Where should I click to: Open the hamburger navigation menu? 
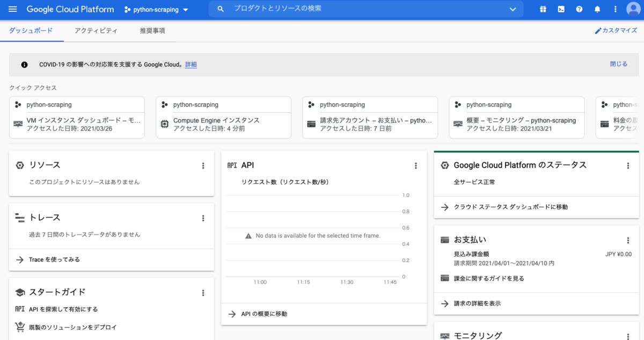(13, 9)
